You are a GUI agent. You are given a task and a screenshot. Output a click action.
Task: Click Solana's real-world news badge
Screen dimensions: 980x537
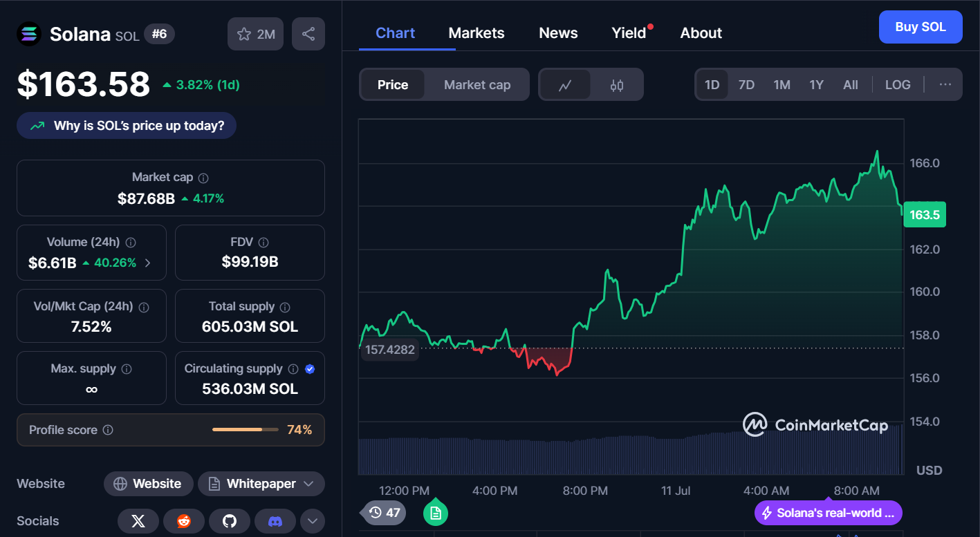click(829, 513)
